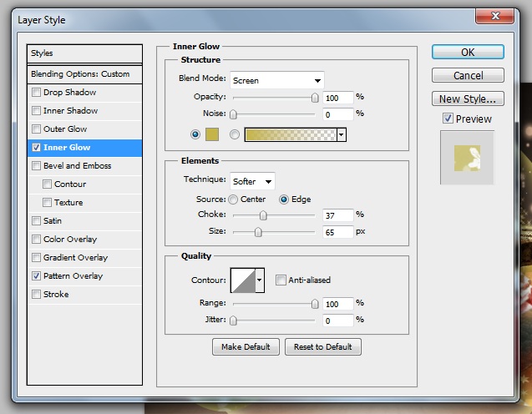This screenshot has width=532, height=414.
Task: Enable the Stroke checkbox
Action: click(x=36, y=295)
